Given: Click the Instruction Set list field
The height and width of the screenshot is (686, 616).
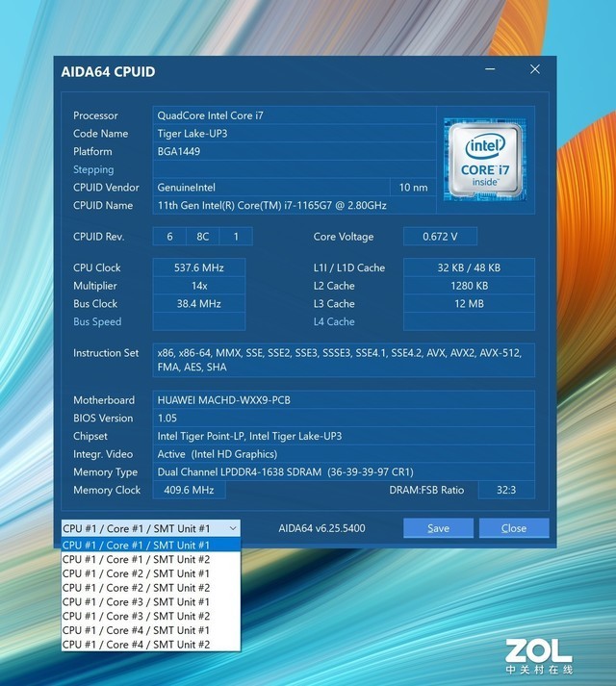Looking at the screenshot, I should pyautogui.click(x=344, y=360).
